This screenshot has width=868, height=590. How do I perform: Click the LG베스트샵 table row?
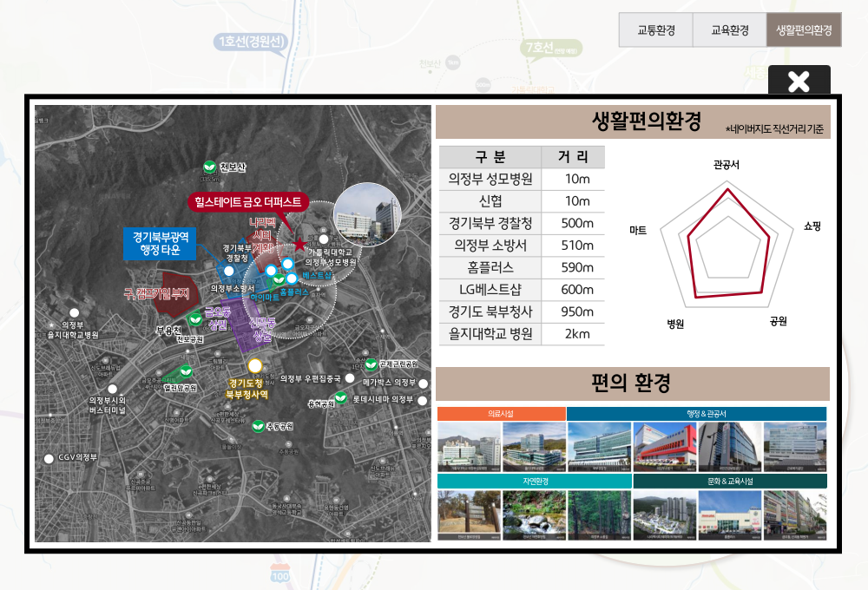(522, 290)
